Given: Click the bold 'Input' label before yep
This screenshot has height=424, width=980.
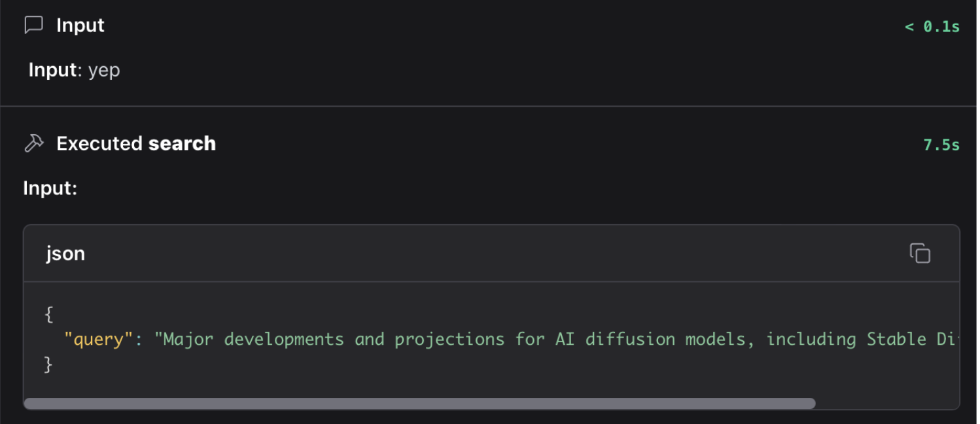Looking at the screenshot, I should (x=52, y=70).
